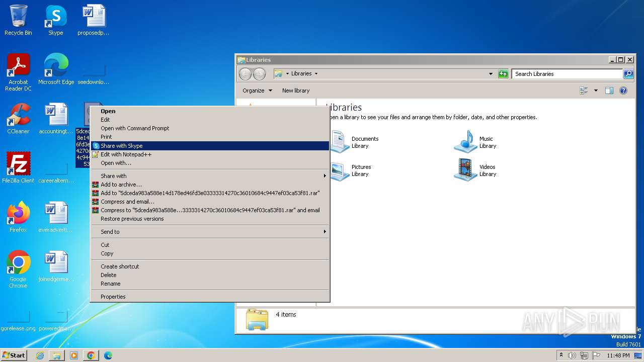644x362 pixels.
Task: Select Open with Command Prompt
Action: click(x=209, y=128)
